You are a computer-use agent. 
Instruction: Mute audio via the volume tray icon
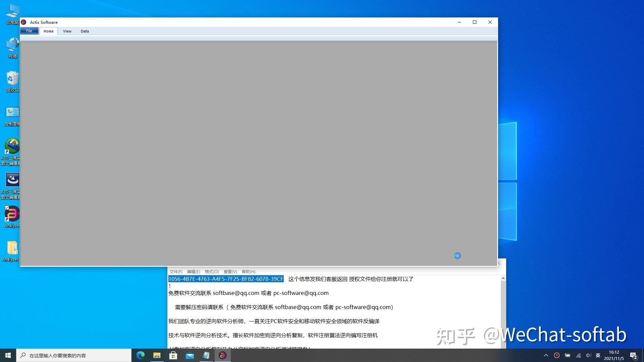click(x=588, y=356)
